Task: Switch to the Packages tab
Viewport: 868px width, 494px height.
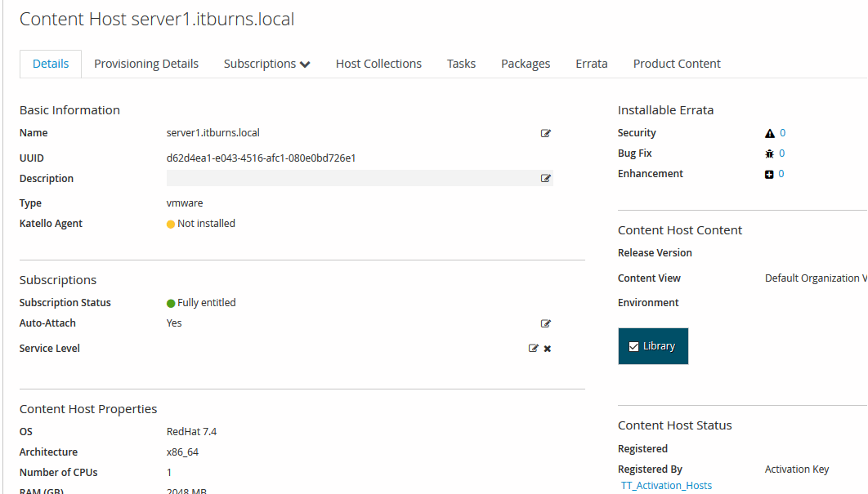Action: point(525,63)
